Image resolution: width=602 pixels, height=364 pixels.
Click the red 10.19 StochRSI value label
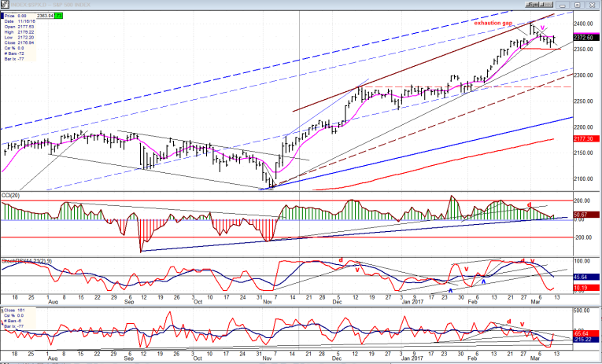coord(586,288)
